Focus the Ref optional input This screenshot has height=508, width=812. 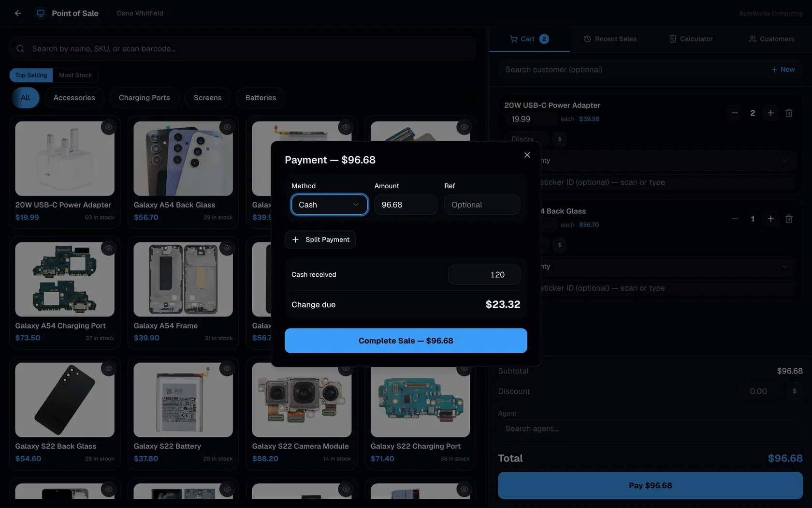point(482,205)
